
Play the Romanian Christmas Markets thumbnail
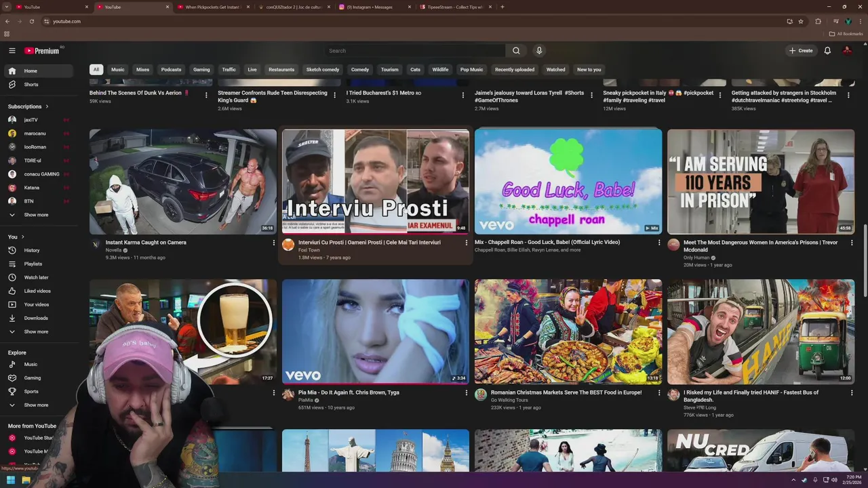tap(568, 331)
